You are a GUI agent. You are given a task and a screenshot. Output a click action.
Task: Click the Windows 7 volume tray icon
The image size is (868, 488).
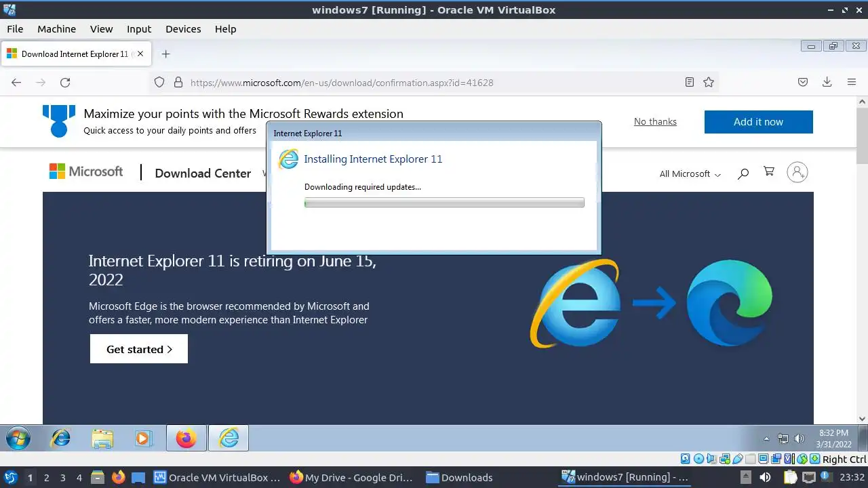point(799,439)
